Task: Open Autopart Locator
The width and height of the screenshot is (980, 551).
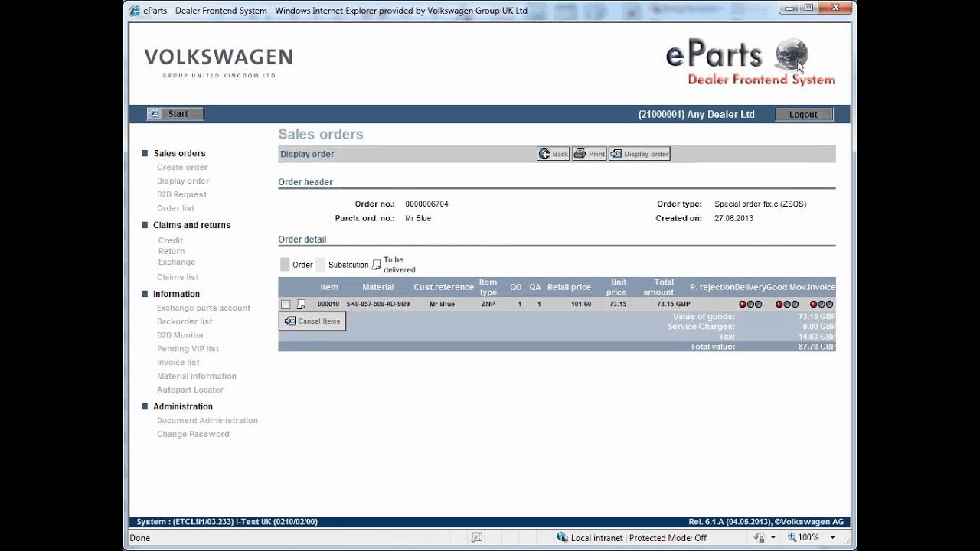Action: point(190,390)
